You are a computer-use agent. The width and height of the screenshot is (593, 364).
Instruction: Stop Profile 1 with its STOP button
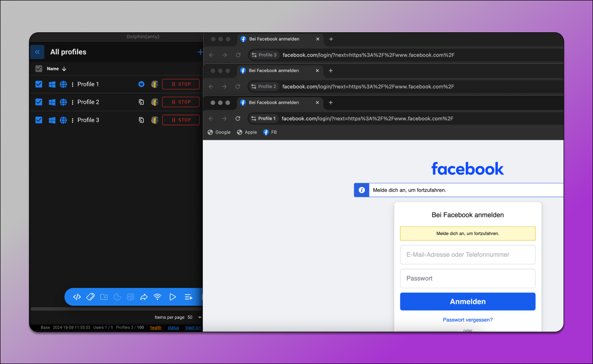click(181, 84)
